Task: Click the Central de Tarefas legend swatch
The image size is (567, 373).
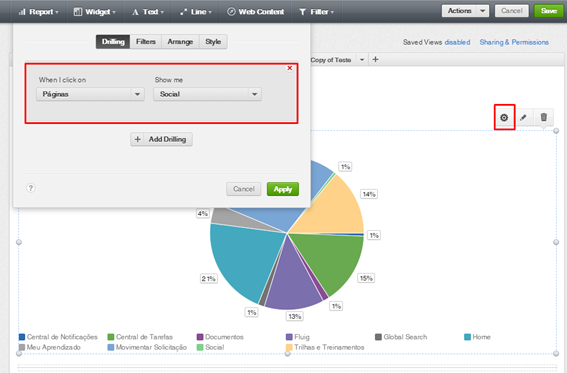Action: [111, 337]
